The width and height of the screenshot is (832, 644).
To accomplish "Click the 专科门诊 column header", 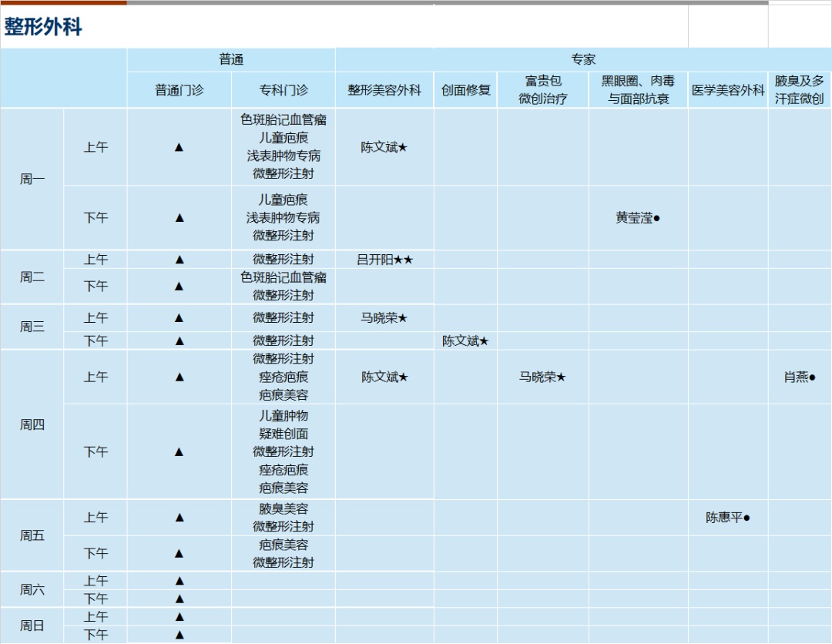I will [283, 90].
